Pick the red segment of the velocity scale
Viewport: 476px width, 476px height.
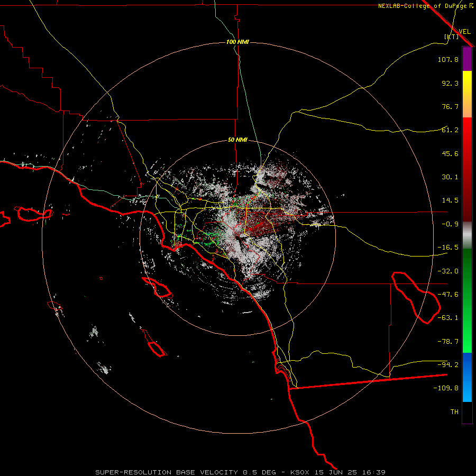[467, 169]
